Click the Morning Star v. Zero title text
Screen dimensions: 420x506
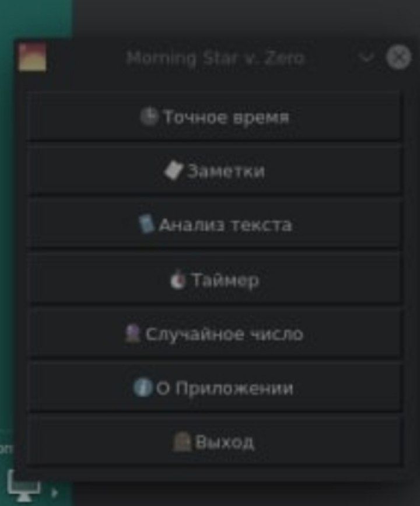coord(215,58)
